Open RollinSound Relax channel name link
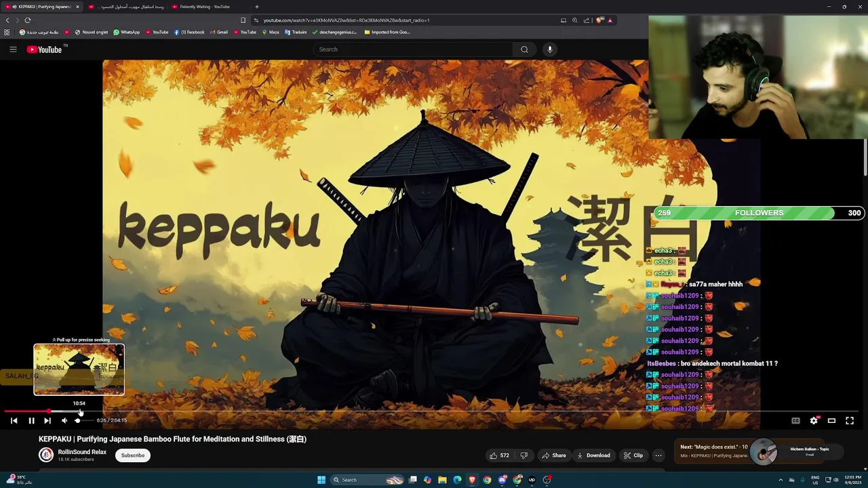Viewport: 868px width, 488px height. tap(82, 452)
